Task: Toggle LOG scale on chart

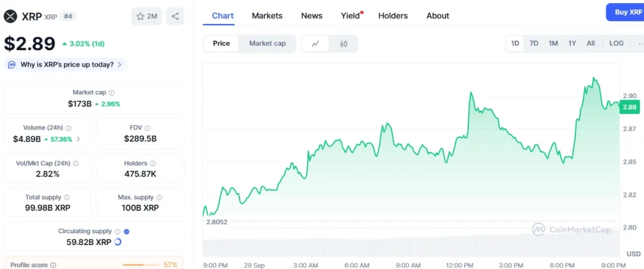Action: [x=616, y=43]
